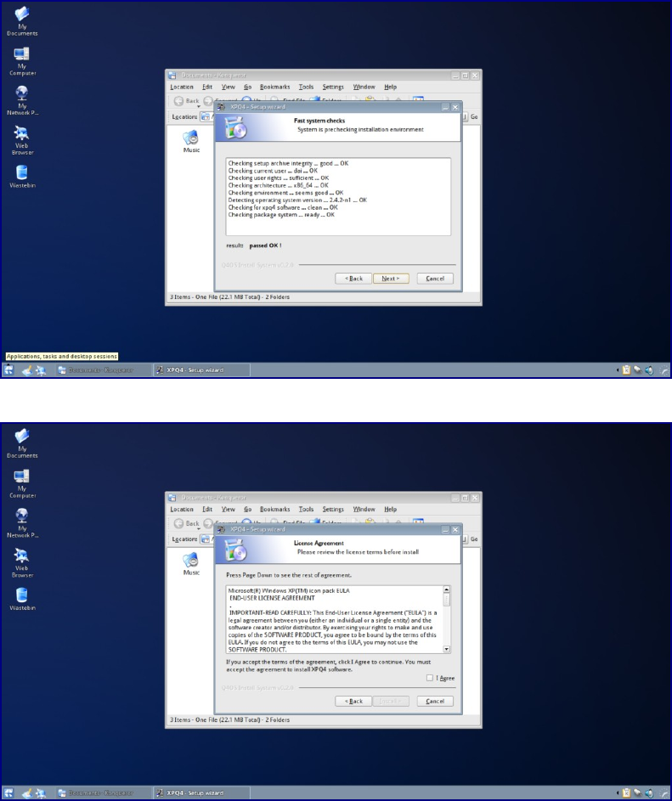This screenshot has width=672, height=801.
Task: Click Back in Fast system checks dialog
Action: point(353,279)
